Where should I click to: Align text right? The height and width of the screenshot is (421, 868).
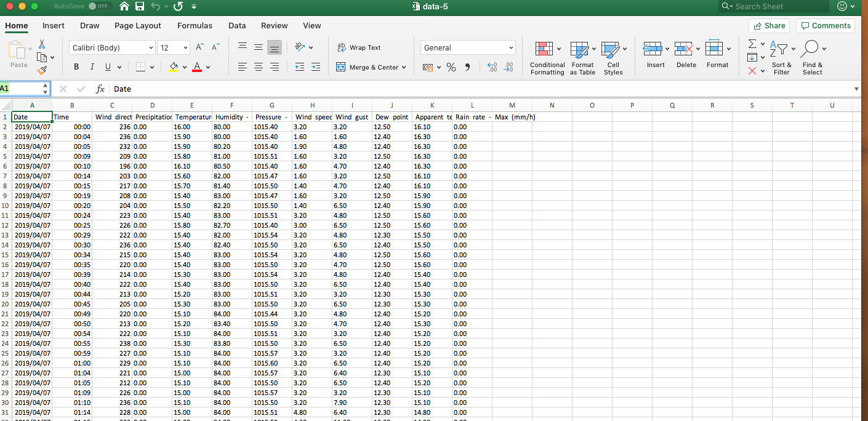[275, 67]
